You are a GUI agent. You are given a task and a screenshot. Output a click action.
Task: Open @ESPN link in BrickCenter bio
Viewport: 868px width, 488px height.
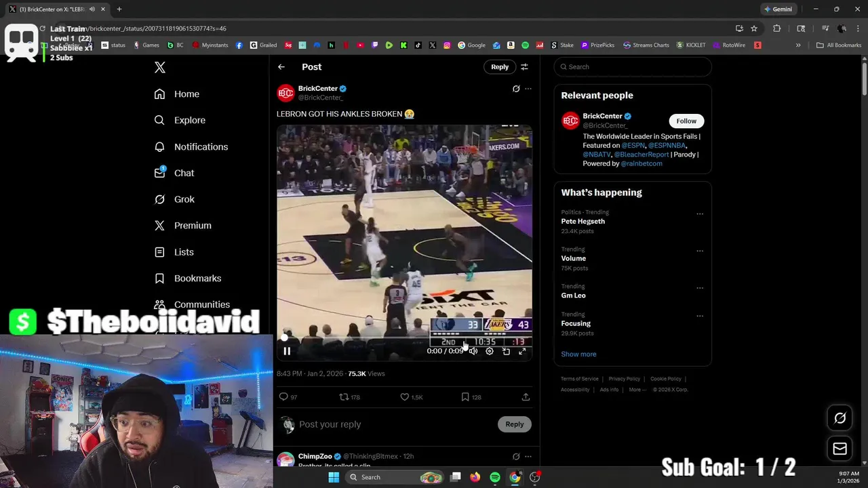tap(634, 145)
